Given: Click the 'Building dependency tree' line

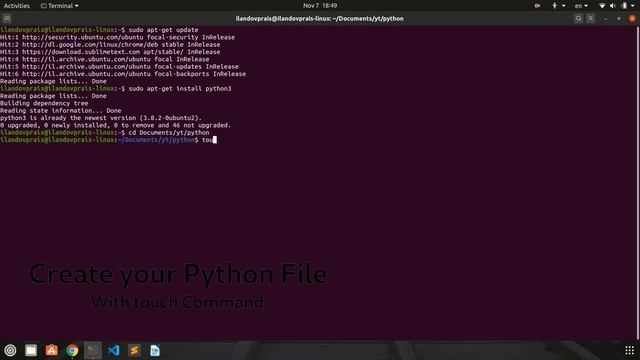Looking at the screenshot, I should coord(44,103).
